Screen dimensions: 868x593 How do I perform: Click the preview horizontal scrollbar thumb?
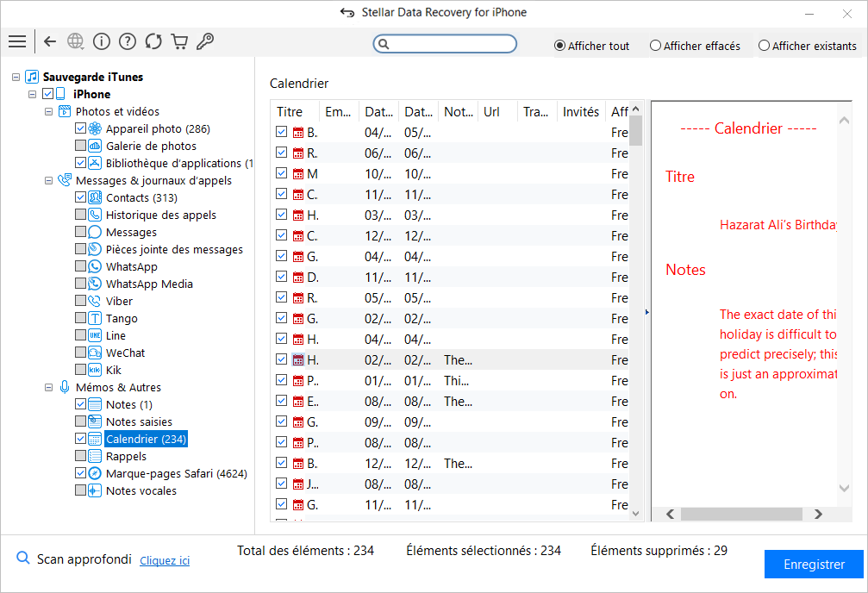coord(741,514)
